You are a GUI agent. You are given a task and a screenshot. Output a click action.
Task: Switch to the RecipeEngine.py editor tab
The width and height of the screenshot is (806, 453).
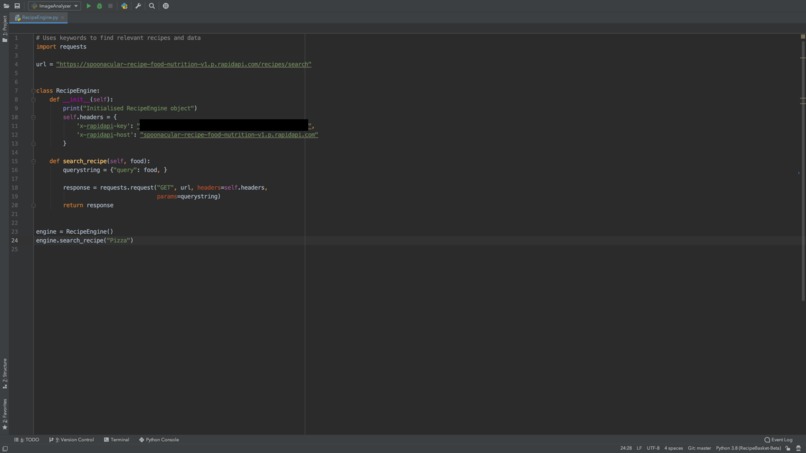click(x=37, y=17)
